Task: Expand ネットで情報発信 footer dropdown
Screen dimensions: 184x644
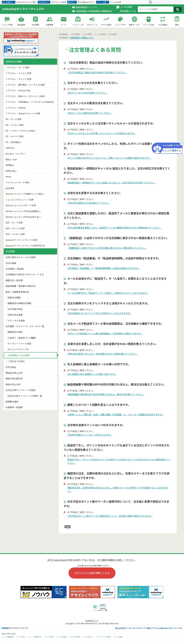Action: (8, 637)
